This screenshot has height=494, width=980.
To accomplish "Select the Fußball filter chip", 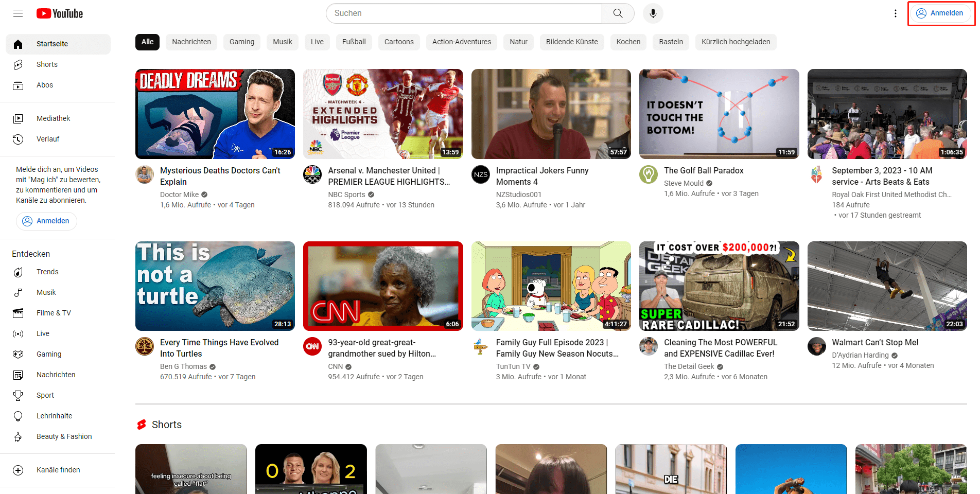I will [x=354, y=42].
